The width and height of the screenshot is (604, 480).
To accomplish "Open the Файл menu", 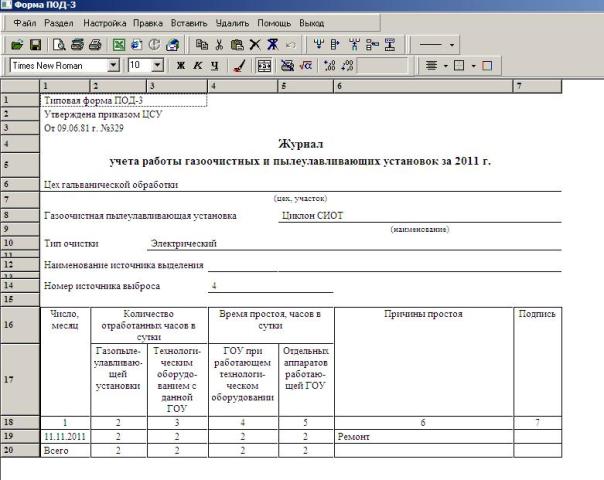I will tap(26, 22).
